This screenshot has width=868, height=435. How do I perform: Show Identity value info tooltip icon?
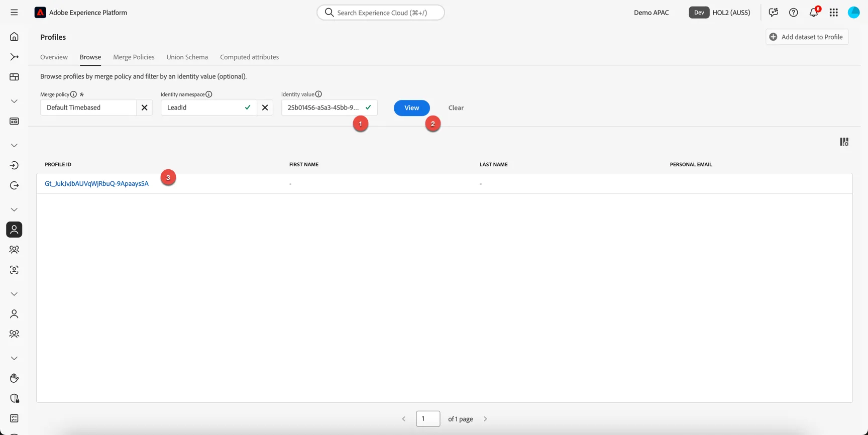click(318, 94)
